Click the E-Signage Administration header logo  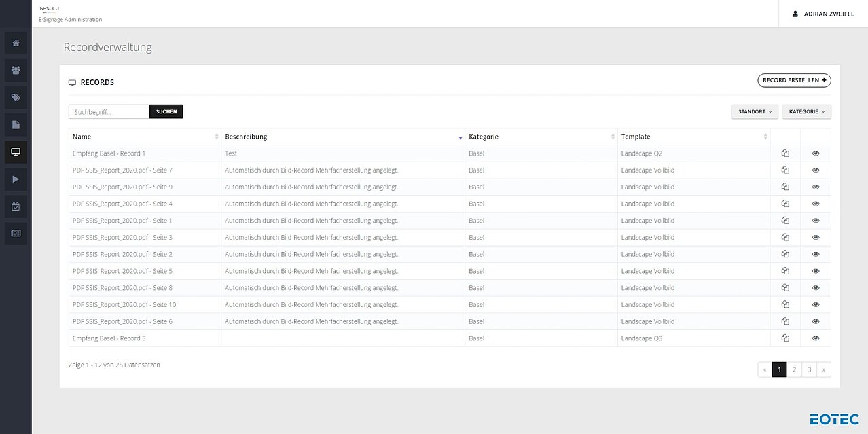pos(71,14)
